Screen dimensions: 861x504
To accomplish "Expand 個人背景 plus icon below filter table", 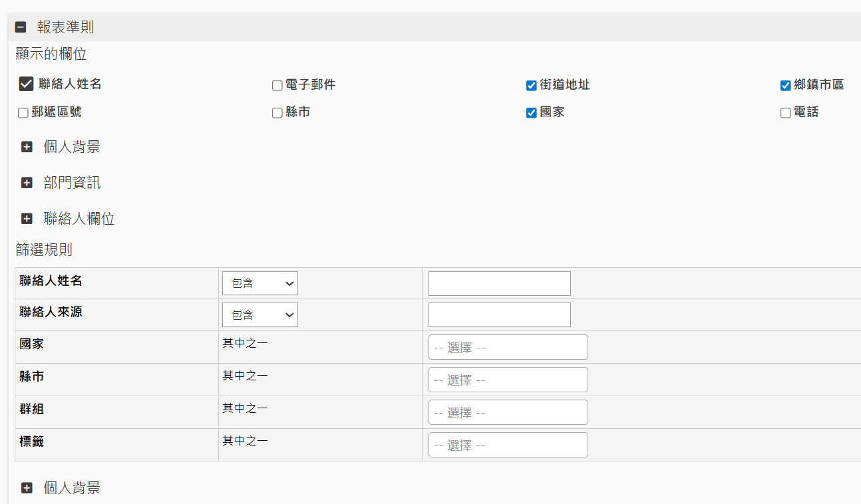I will (x=27, y=488).
